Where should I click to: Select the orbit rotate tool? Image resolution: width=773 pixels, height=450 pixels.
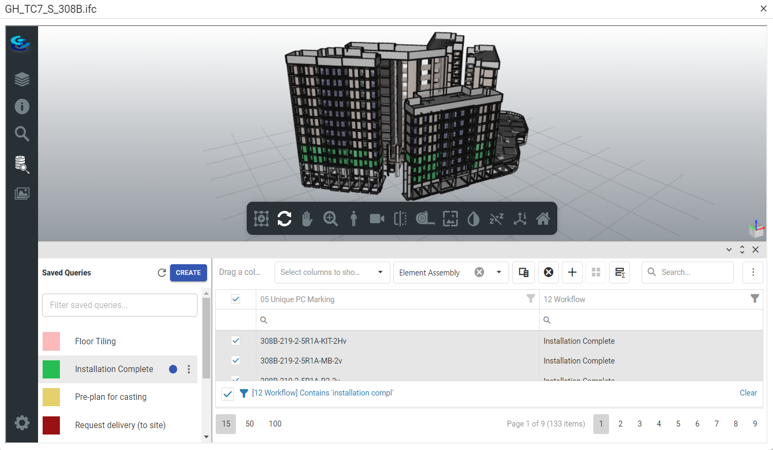(284, 218)
